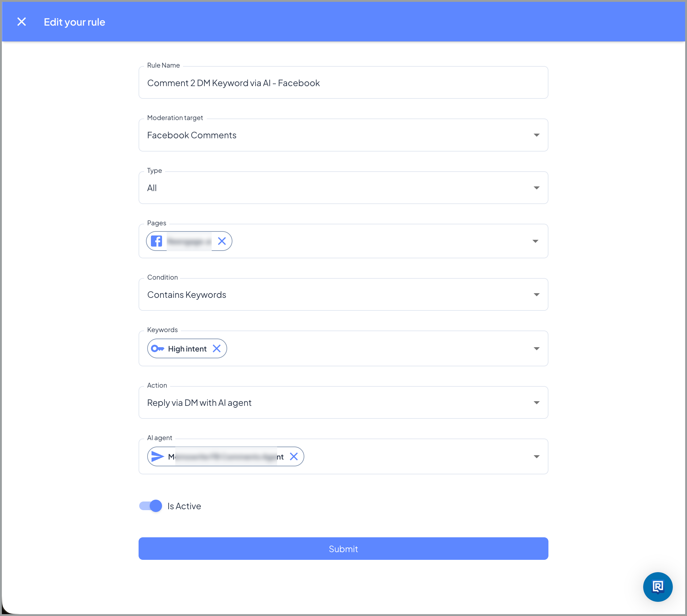
Task: Open the chat support widget
Action: point(658,587)
